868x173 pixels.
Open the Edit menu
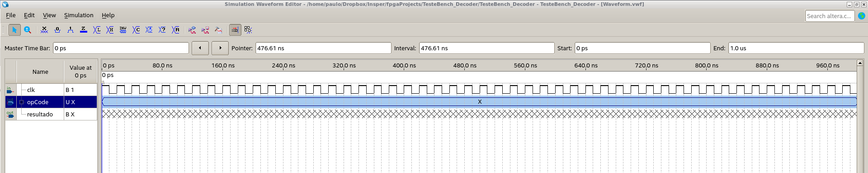(29, 15)
